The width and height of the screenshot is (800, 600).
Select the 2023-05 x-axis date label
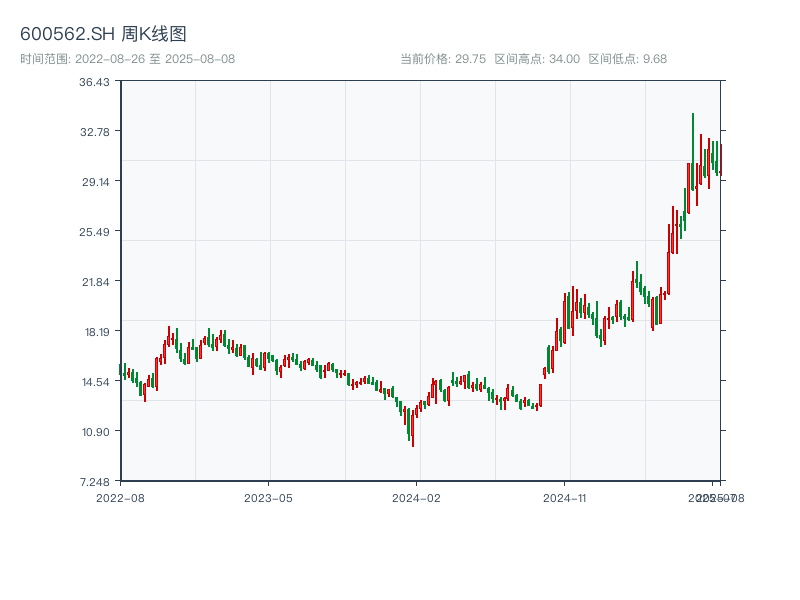click(x=268, y=497)
